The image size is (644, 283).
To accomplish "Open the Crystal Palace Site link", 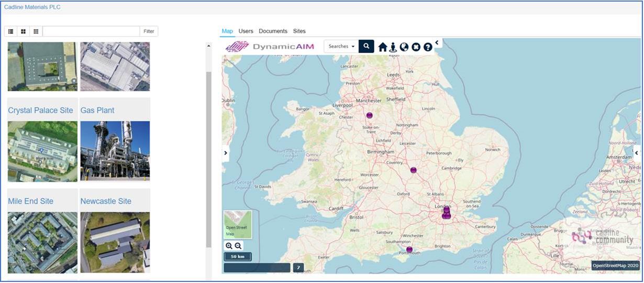I will (40, 111).
